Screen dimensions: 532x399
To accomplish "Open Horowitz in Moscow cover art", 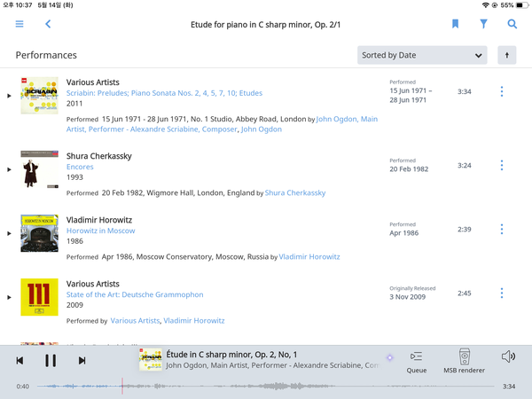I will tap(39, 233).
